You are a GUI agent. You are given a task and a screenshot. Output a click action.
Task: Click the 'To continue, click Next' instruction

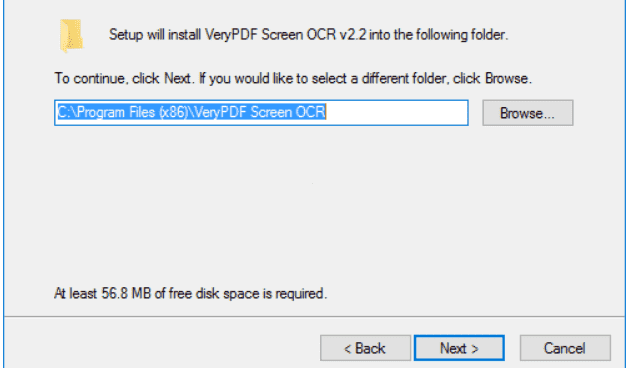(124, 78)
